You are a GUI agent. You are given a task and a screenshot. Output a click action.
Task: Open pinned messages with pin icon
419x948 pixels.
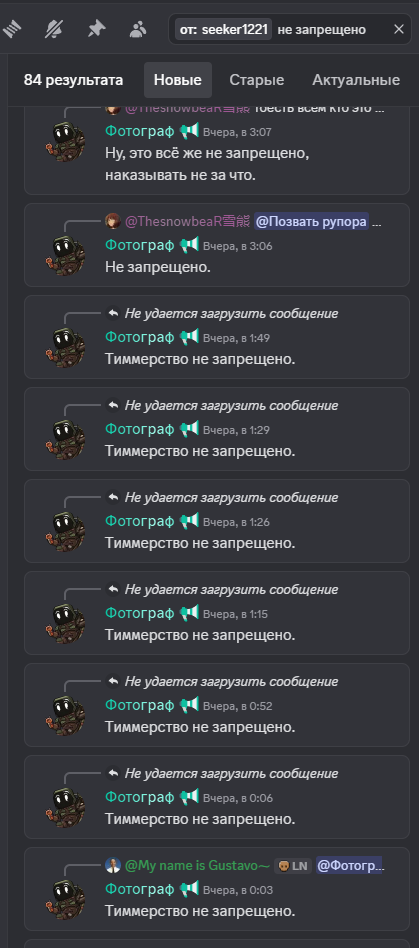click(96, 28)
